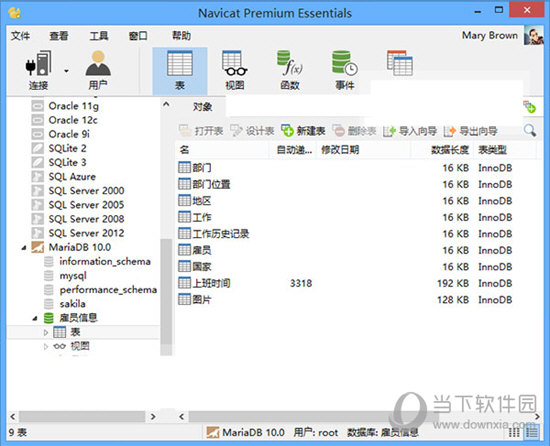
Task: Open the 工具 menu
Action: tap(99, 35)
